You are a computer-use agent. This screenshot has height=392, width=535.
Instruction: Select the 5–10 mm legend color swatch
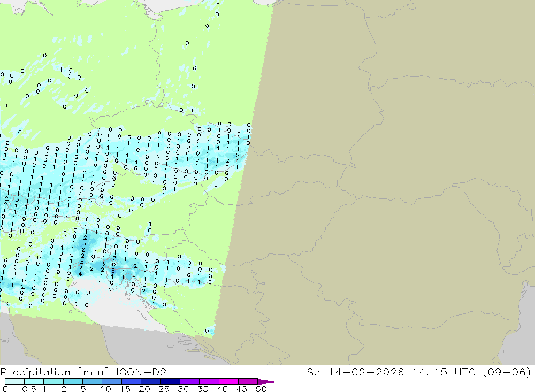[92, 381]
